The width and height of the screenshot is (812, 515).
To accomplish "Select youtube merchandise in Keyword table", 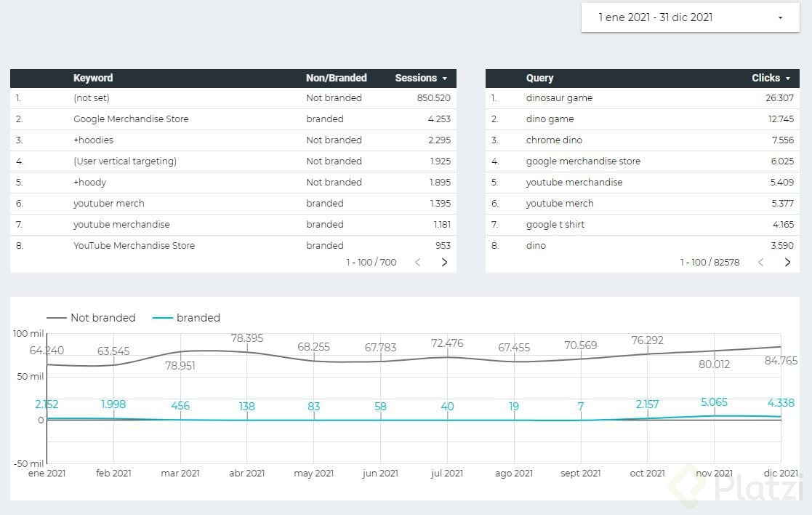I will point(121,224).
